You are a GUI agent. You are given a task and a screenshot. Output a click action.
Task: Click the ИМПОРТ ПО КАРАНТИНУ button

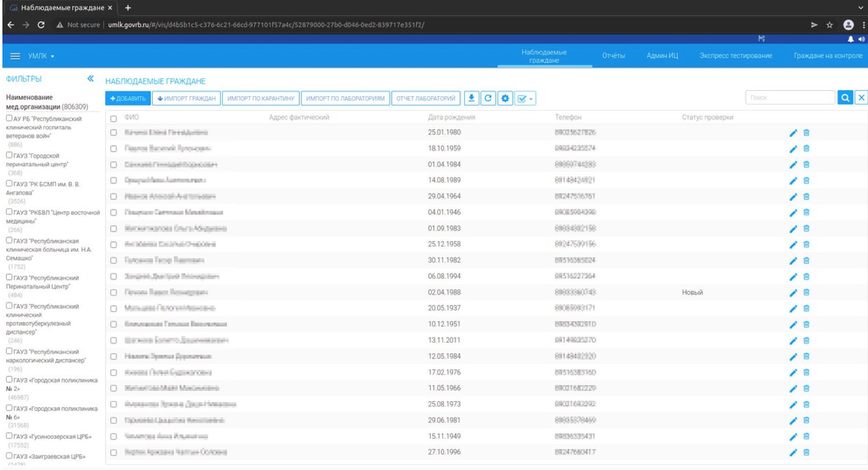(x=261, y=98)
